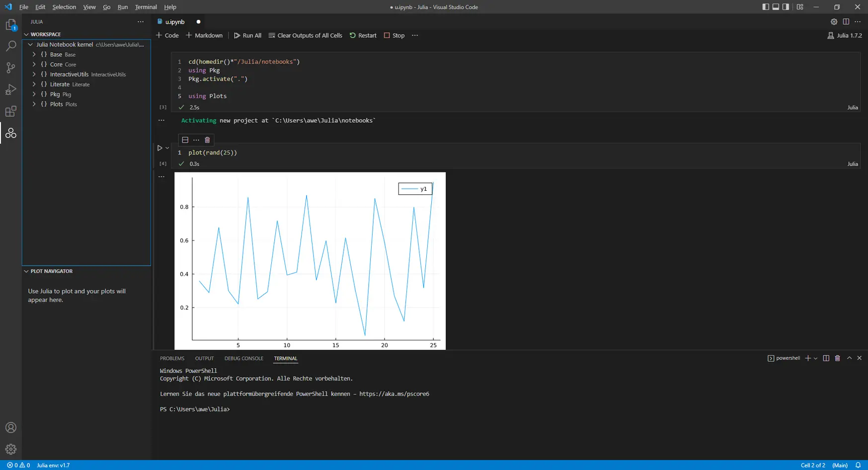This screenshot has width=868, height=470.
Task: Open the Terminal menu
Action: [x=146, y=7]
